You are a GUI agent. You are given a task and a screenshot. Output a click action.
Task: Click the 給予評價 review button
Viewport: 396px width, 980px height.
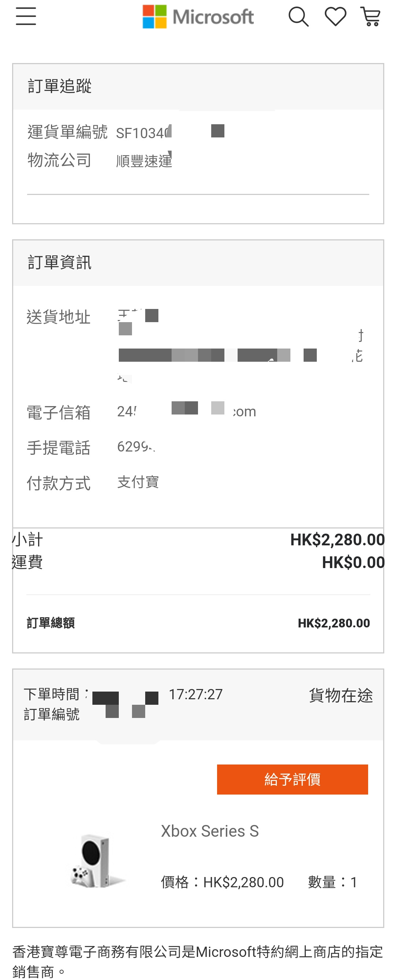(293, 780)
